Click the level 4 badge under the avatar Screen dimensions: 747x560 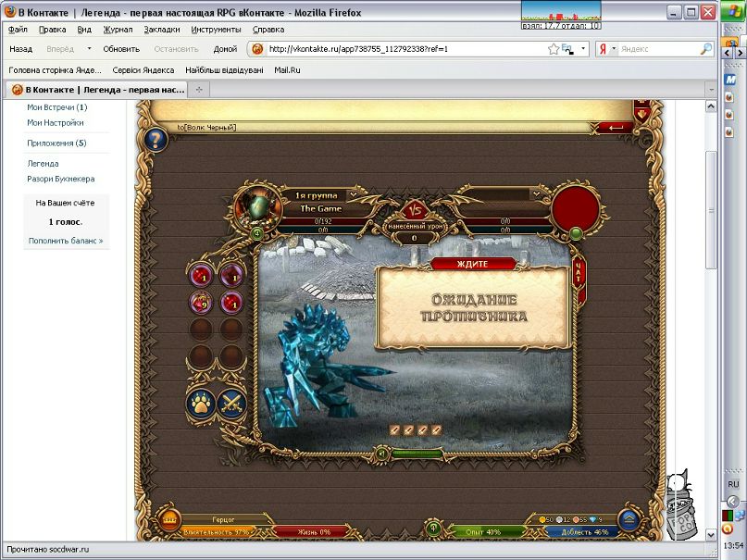click(257, 233)
